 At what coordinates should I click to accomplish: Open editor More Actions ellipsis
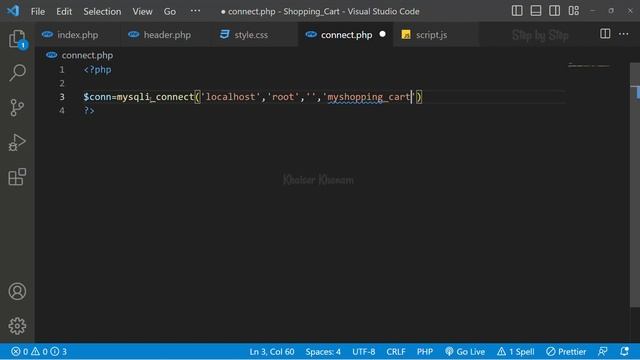pos(624,34)
